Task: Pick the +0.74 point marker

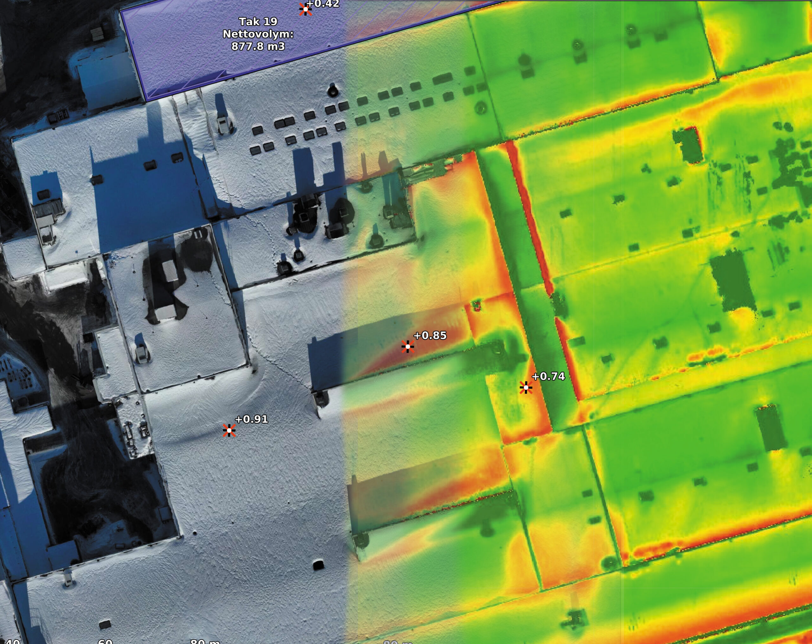Action: pos(526,387)
